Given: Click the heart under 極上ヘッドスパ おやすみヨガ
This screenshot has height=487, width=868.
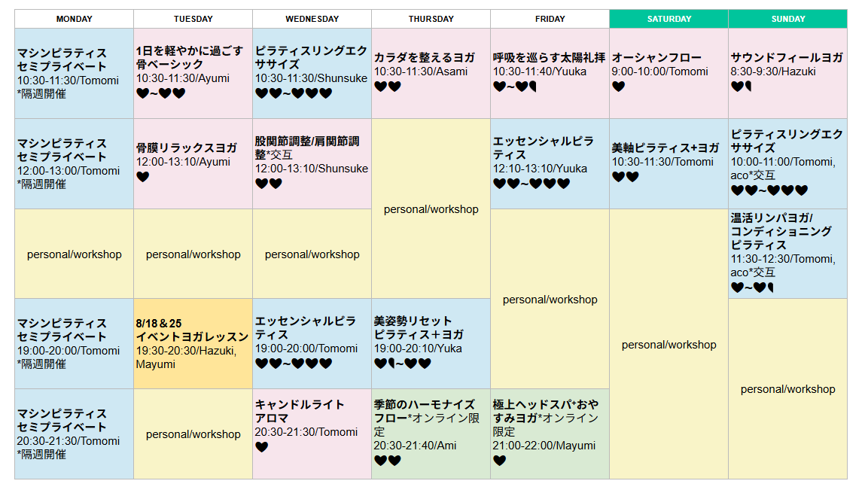Looking at the screenshot, I should point(499,461).
